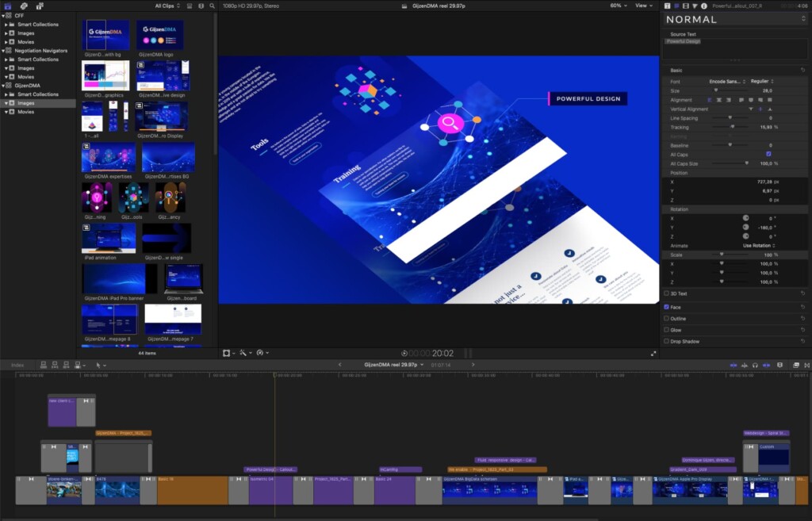Click the browser search magnifier icon
812x521 pixels.
click(x=212, y=6)
